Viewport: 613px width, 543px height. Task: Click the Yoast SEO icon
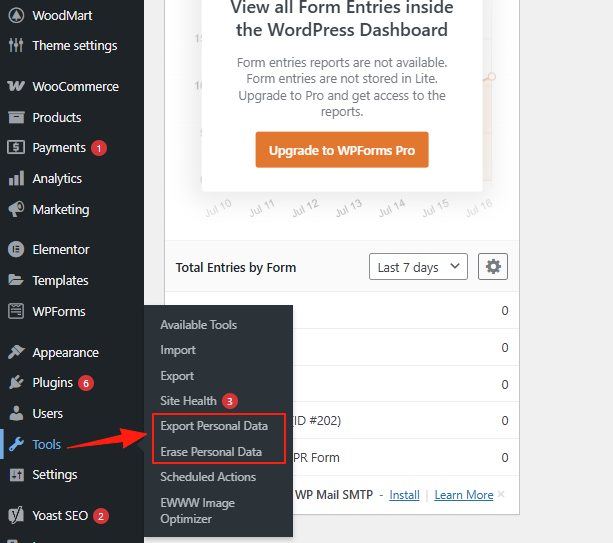[16, 515]
